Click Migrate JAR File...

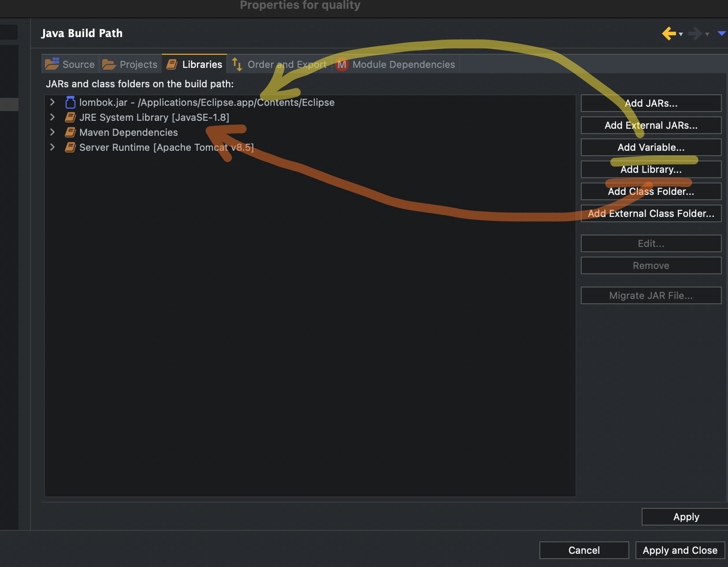(651, 295)
